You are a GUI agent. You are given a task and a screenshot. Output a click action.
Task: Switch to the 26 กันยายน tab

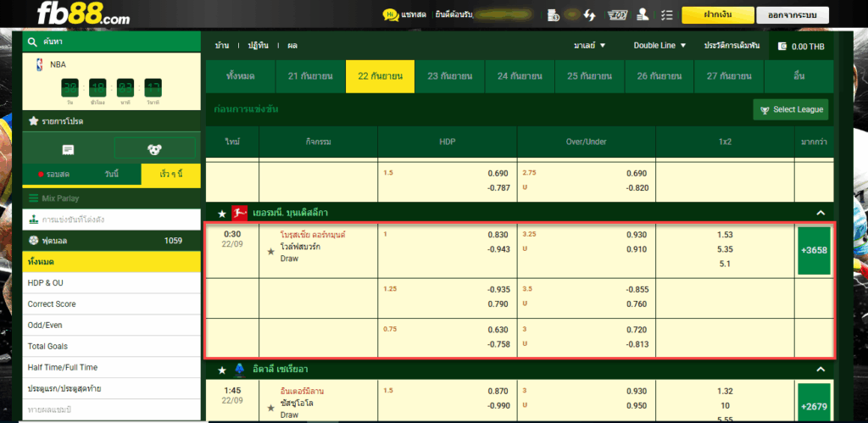(x=659, y=76)
